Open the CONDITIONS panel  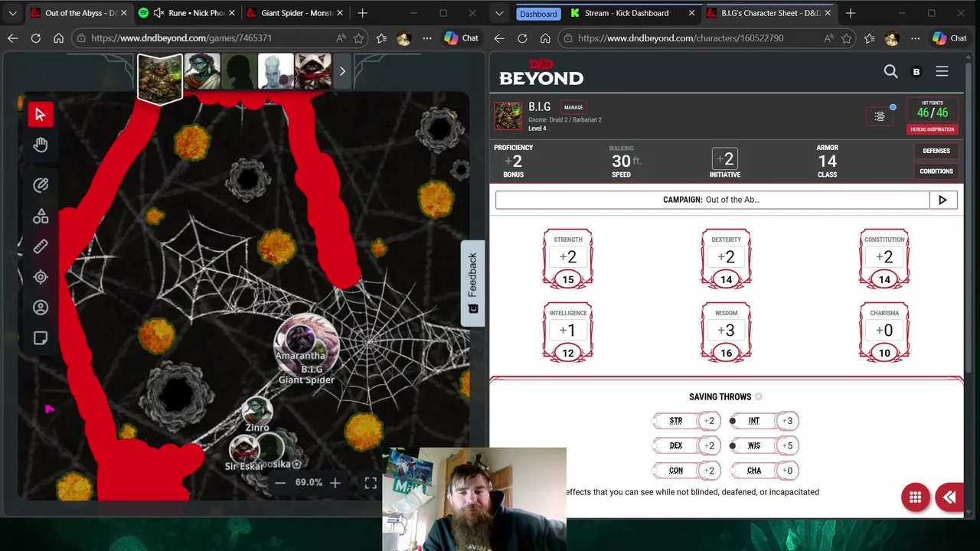pos(936,171)
